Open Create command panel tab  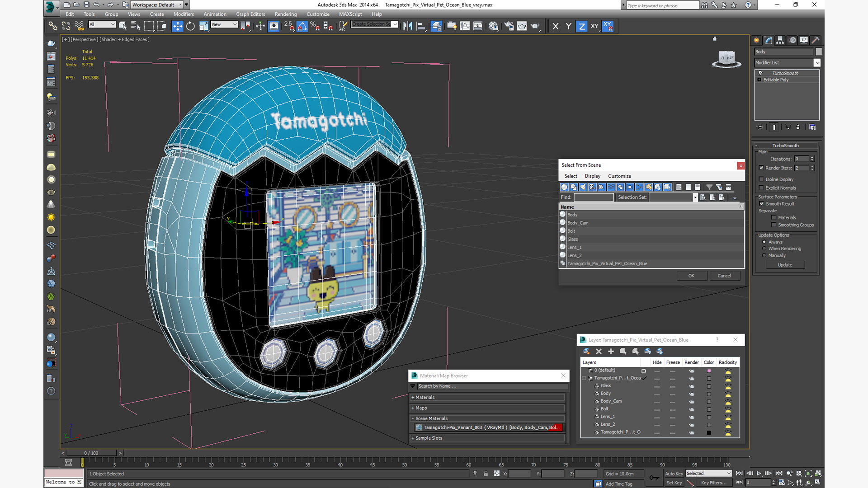756,40
